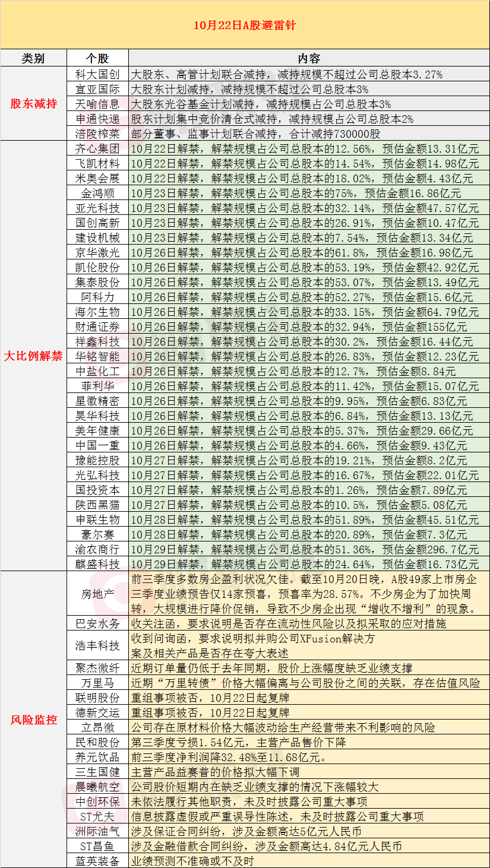
Task: Click the stock name '京华激光'
Action: 97,252
